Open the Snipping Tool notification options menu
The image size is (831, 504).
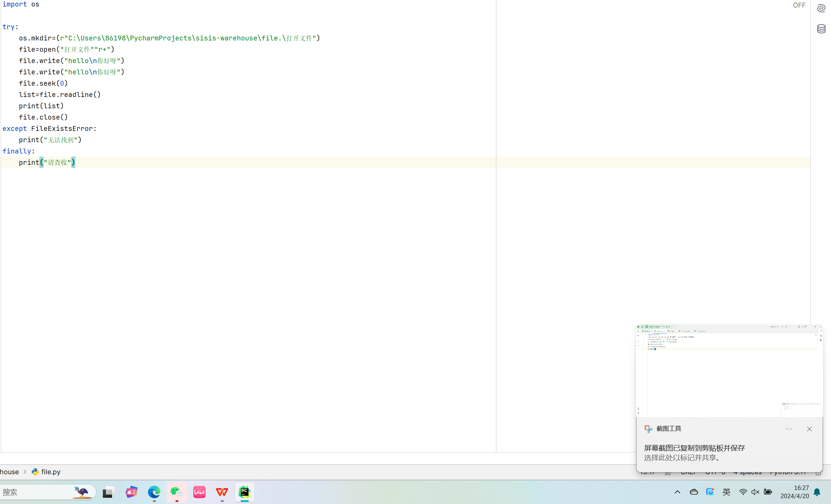click(789, 429)
